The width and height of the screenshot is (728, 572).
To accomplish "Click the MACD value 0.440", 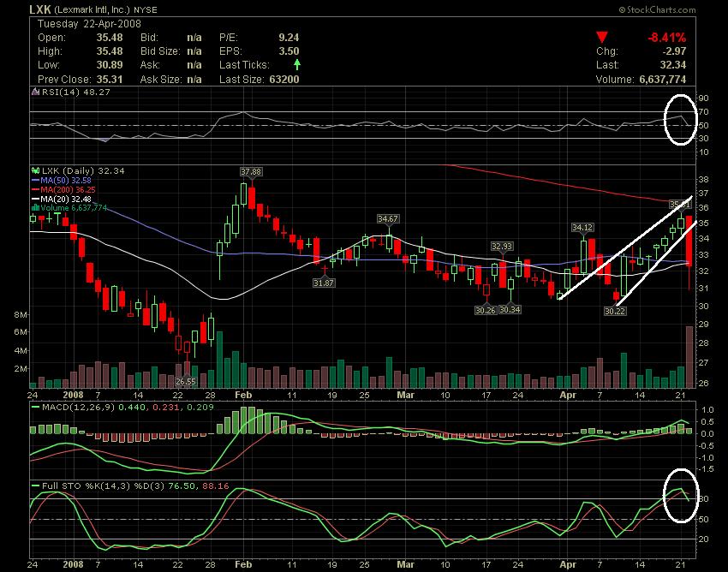I will point(132,408).
